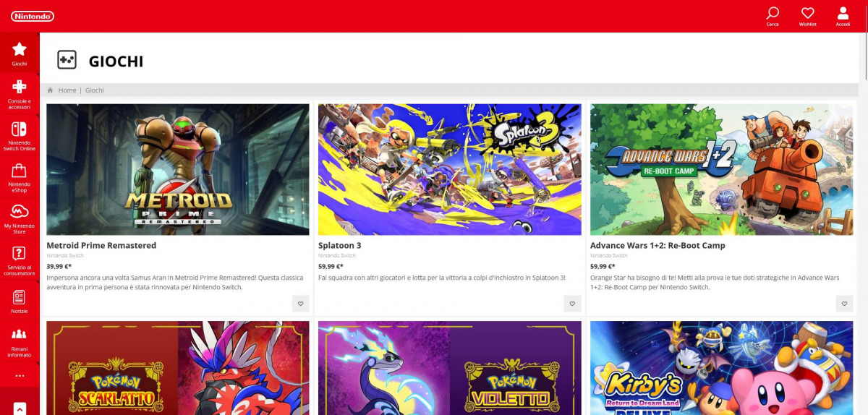Open the Pokémon Scarlatto game thumbnail
Viewport: 868px width, 415px height.
point(177,368)
